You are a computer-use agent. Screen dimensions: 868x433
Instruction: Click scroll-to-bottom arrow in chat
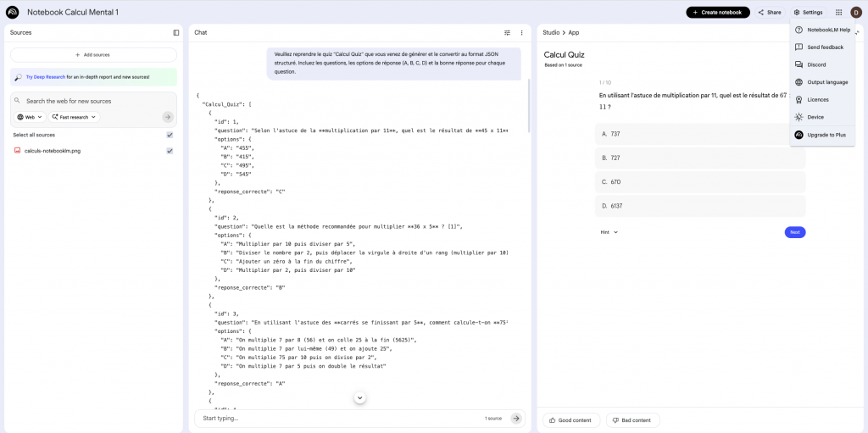coord(359,397)
